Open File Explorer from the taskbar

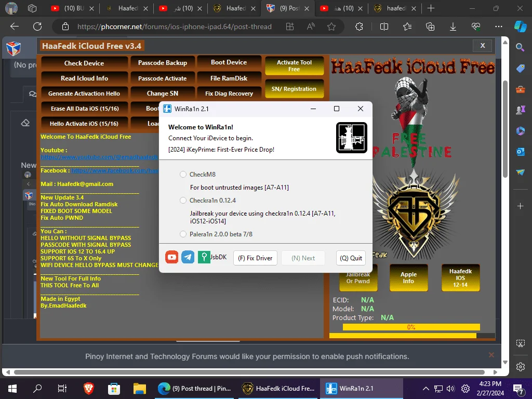139,389
